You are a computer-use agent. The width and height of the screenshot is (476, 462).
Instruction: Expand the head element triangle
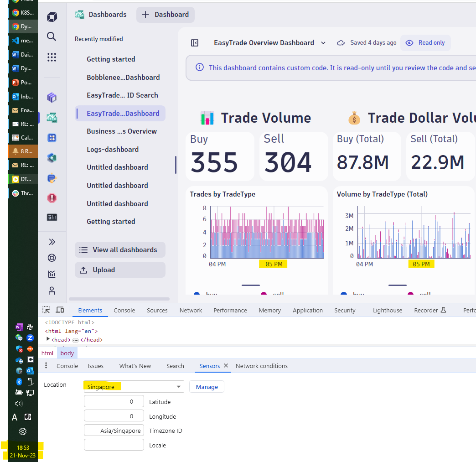tap(48, 339)
